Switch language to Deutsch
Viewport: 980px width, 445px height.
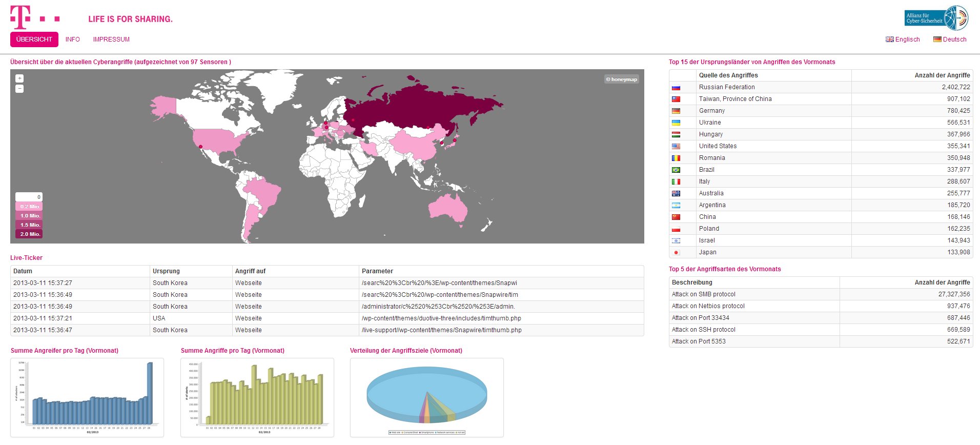click(950, 39)
